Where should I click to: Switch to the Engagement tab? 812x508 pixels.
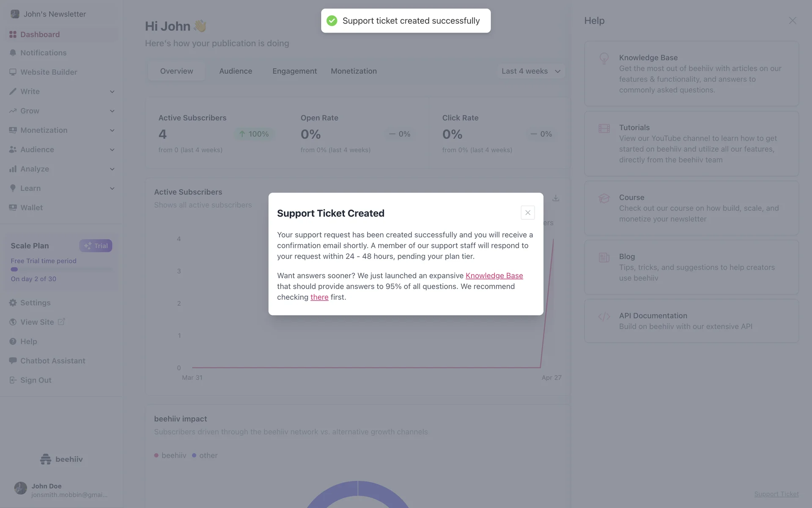click(x=294, y=71)
